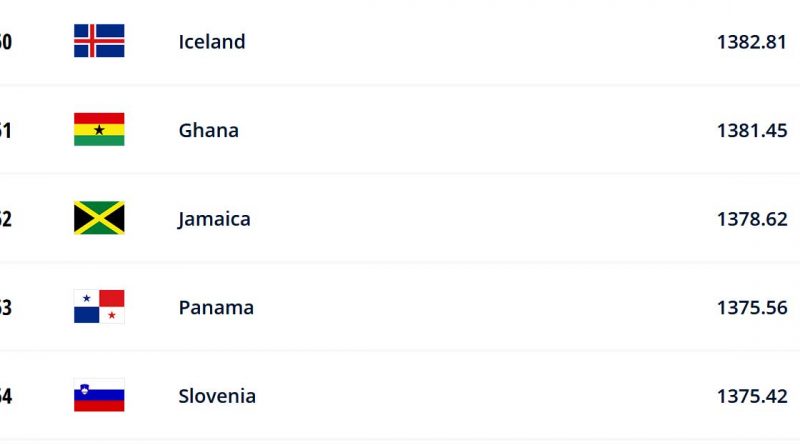
Task: Open the Jamaica team link
Action: tap(214, 219)
